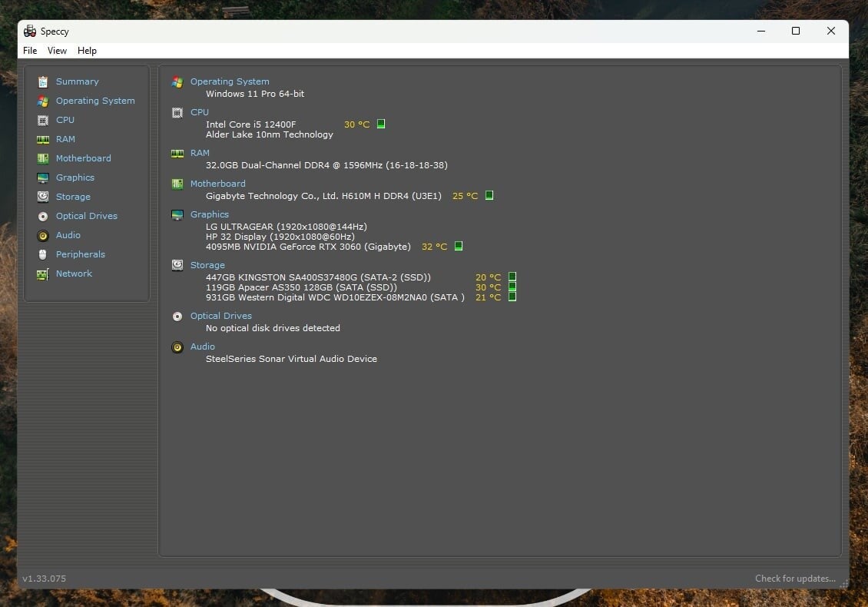
Task: Go to Motherboard section in sidebar
Action: click(x=83, y=158)
